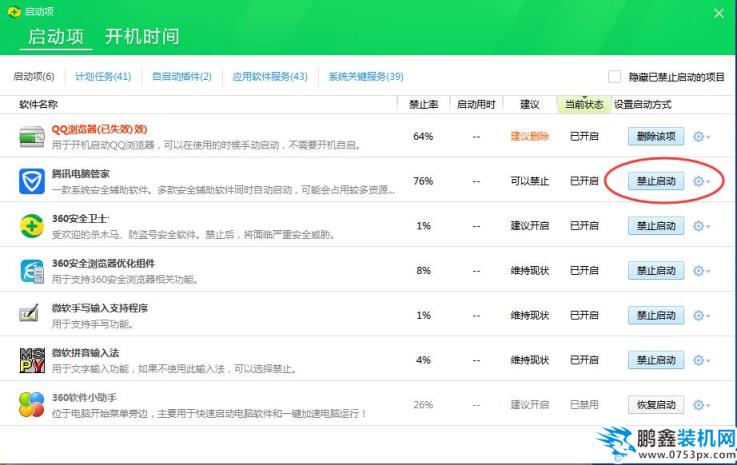Click the 360 logo in title bar
The image size is (737, 465).
14,11
